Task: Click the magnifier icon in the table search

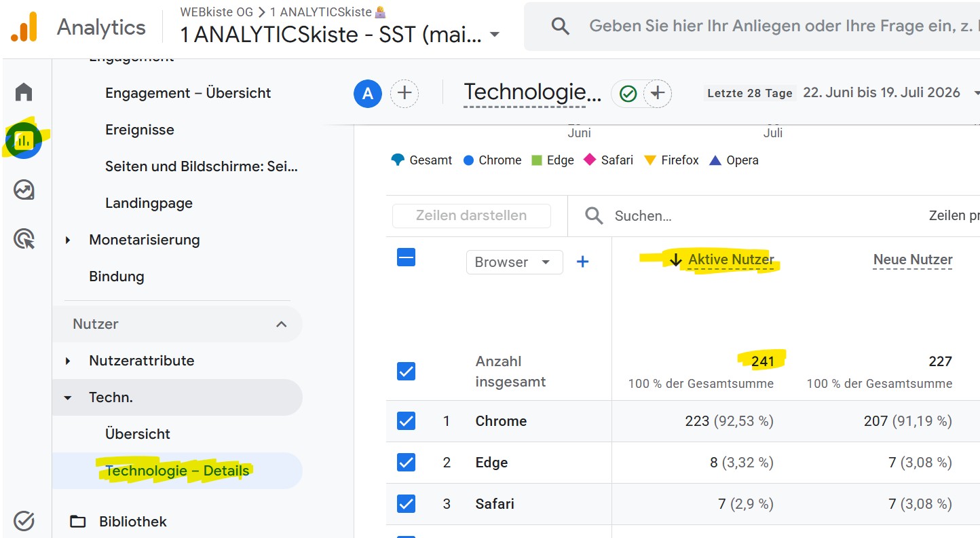Action: (x=594, y=216)
